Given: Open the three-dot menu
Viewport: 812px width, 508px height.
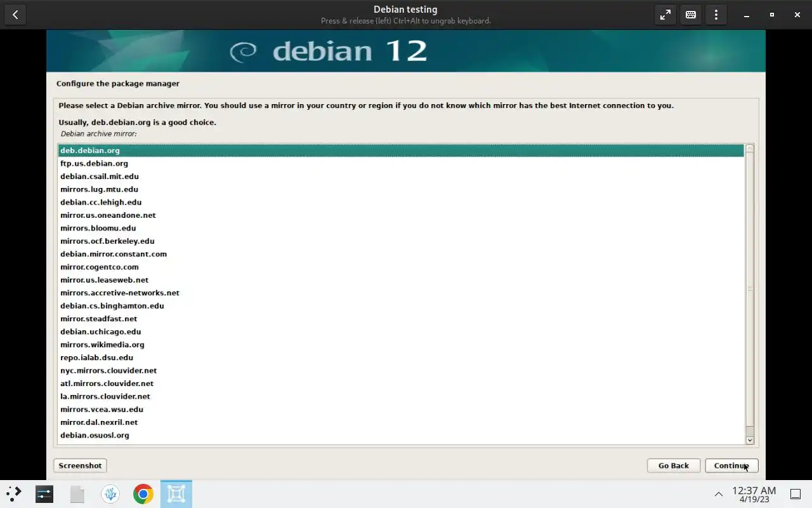Looking at the screenshot, I should (x=716, y=15).
